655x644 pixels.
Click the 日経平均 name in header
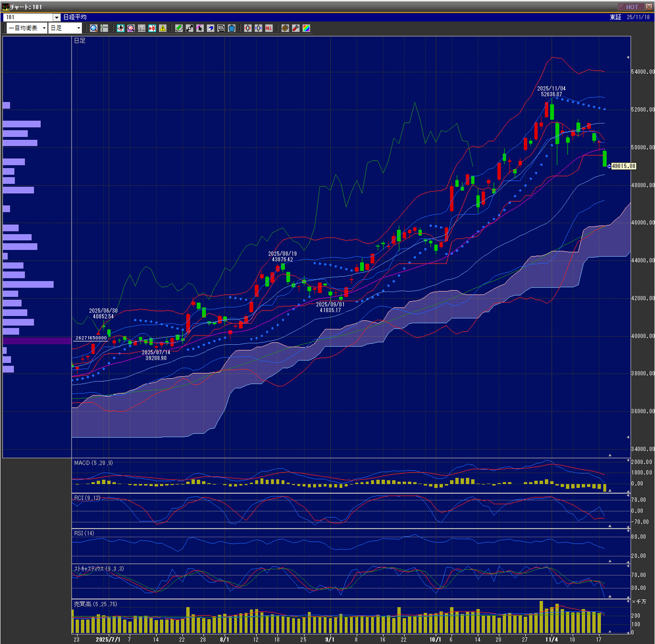coord(75,17)
